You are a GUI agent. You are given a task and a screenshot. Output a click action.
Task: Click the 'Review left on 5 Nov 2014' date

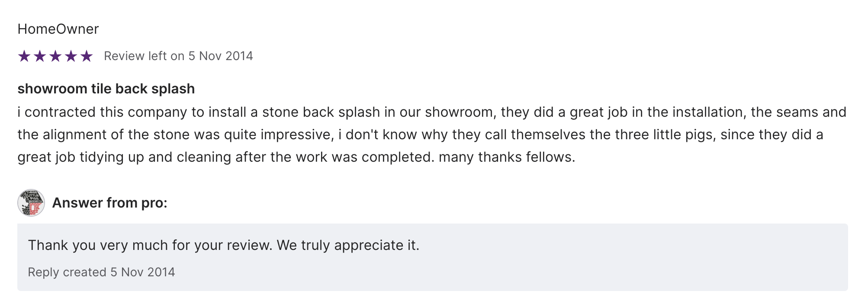point(178,56)
